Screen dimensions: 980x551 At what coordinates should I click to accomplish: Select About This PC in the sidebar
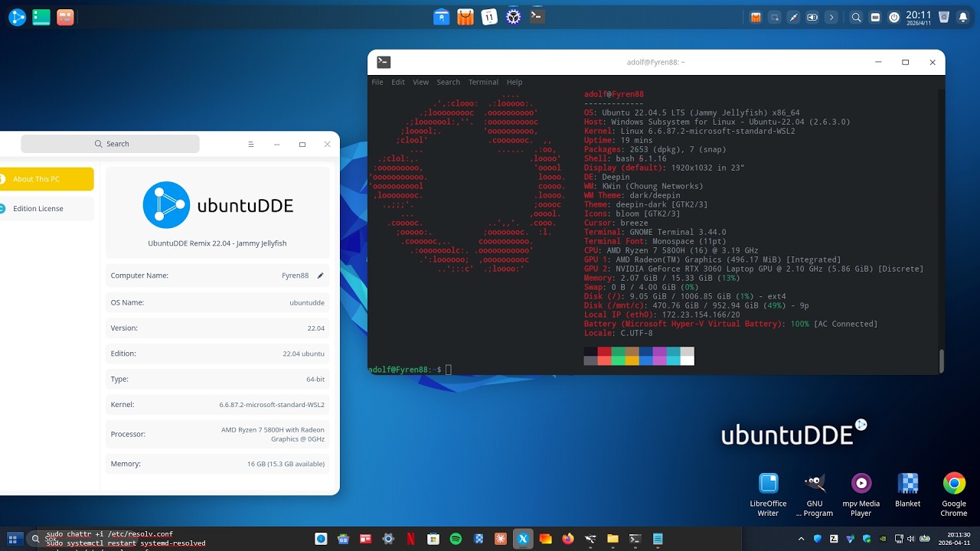pyautogui.click(x=47, y=179)
